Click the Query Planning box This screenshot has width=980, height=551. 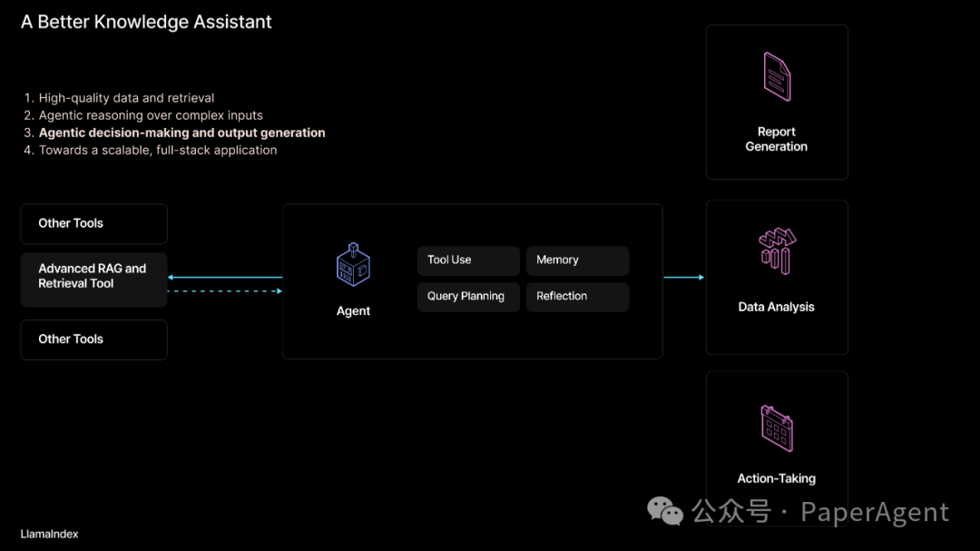[x=468, y=297]
